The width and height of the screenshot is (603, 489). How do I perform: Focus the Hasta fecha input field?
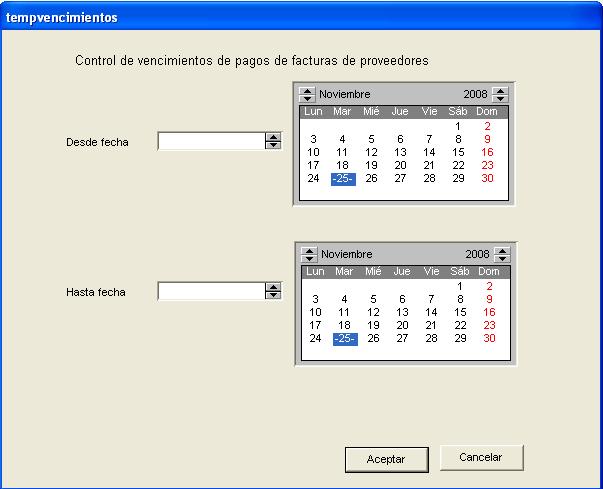pyautogui.click(x=211, y=291)
